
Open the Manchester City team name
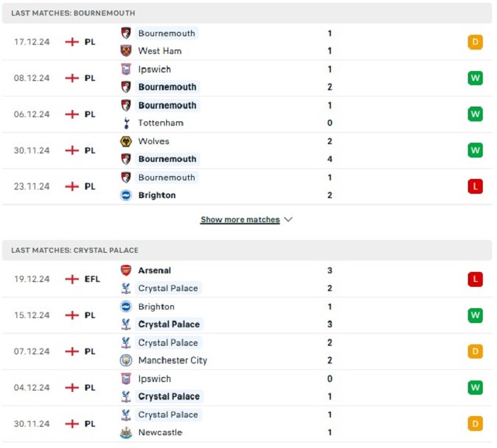tap(173, 360)
